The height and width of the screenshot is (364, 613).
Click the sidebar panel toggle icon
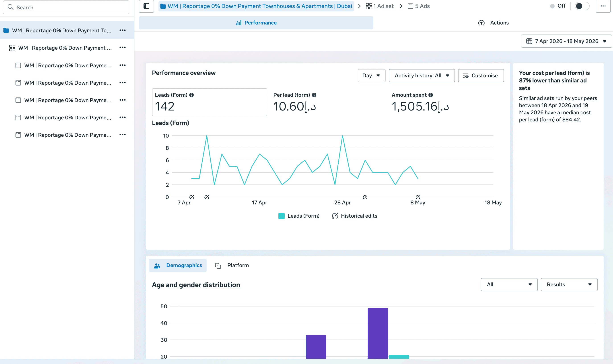point(146,6)
